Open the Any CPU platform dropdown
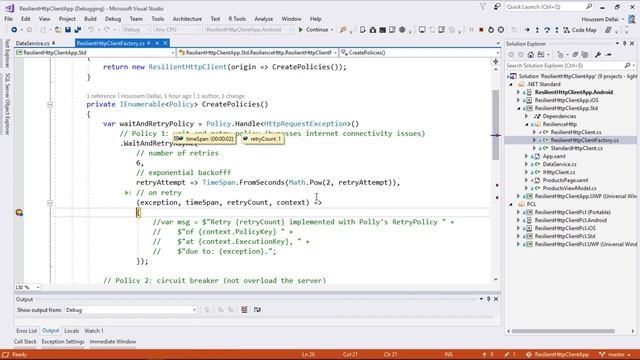This screenshot has height=360, width=640. pos(178,30)
